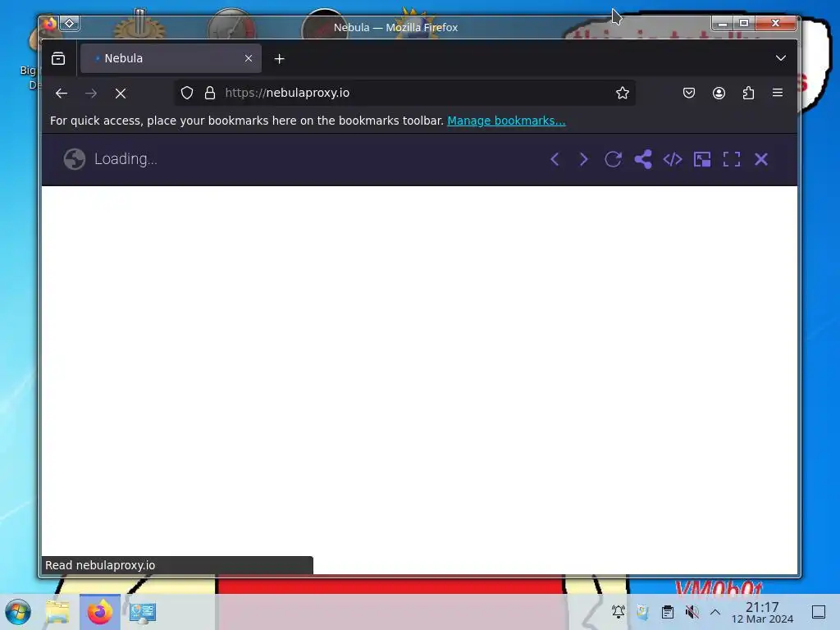Viewport: 840px width, 630px height.
Task: Save page to Pocket
Action: tap(689, 93)
